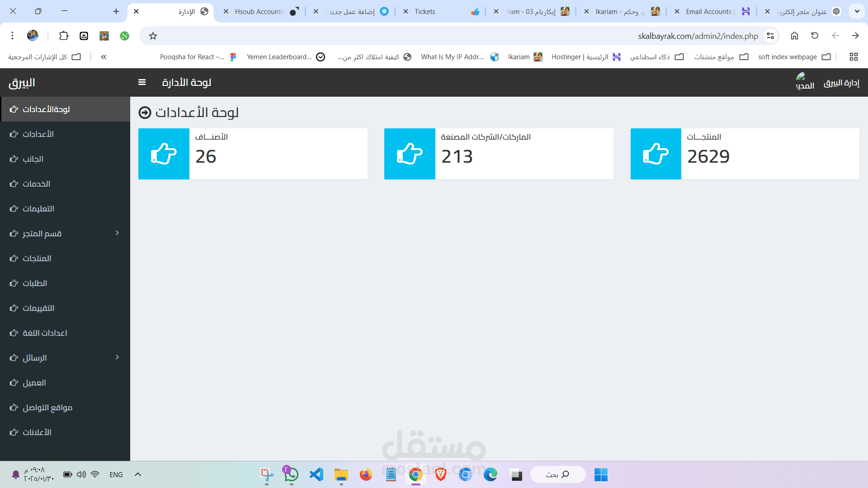
Task: Open the tab search dropdown arrow
Action: 857,11
